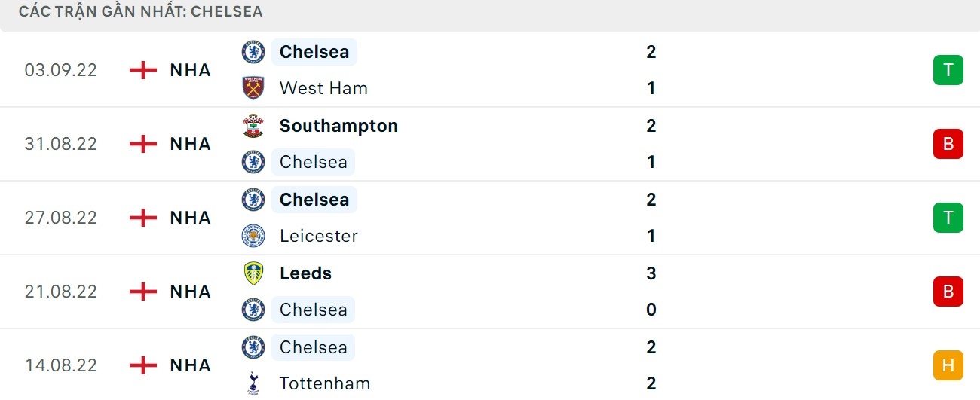The height and width of the screenshot is (400, 980).
Task: Click green T badge for West Ham match
Action: click(948, 70)
